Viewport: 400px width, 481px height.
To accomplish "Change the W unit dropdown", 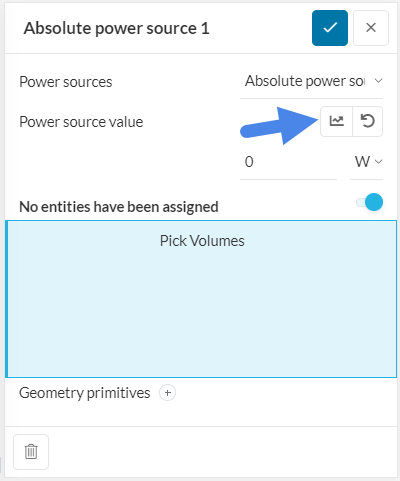I will coord(366,162).
